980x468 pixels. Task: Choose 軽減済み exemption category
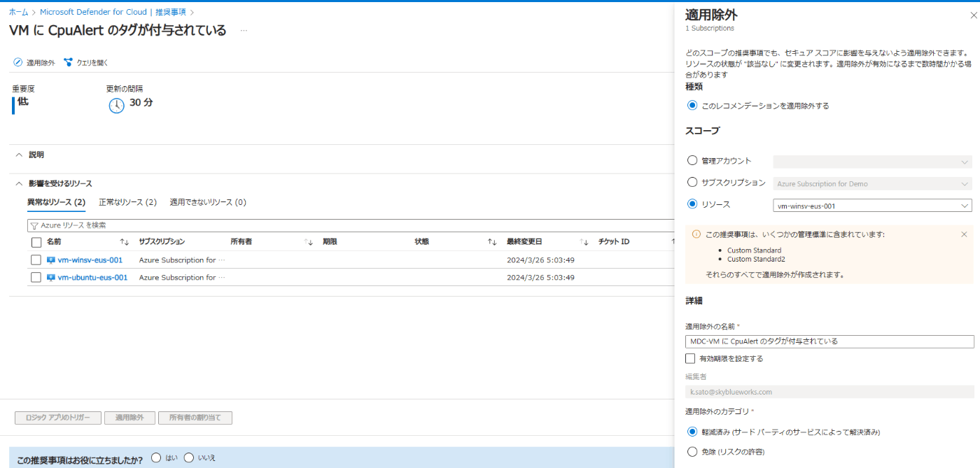692,432
